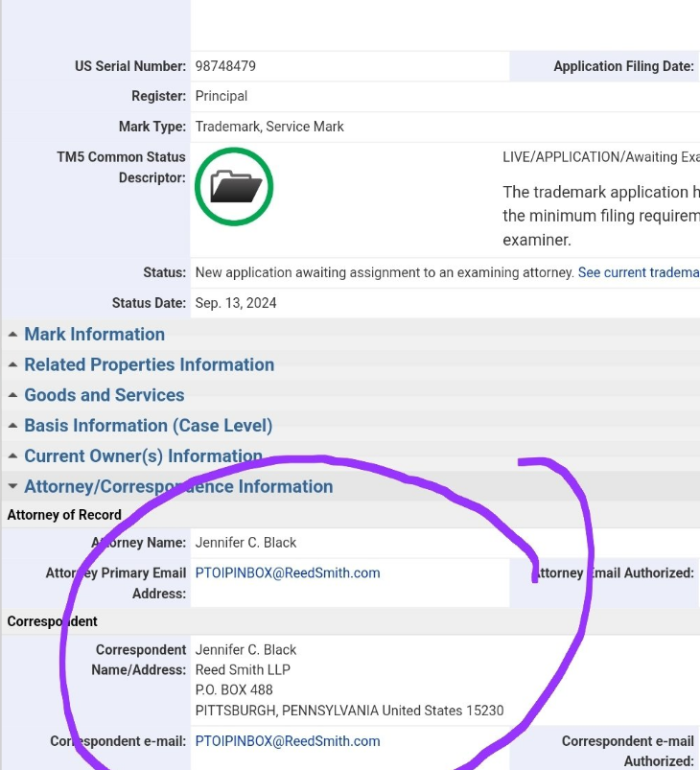This screenshot has width=700, height=770.
Task: Click the Correspondent e-mail Authorized label
Action: (627, 751)
